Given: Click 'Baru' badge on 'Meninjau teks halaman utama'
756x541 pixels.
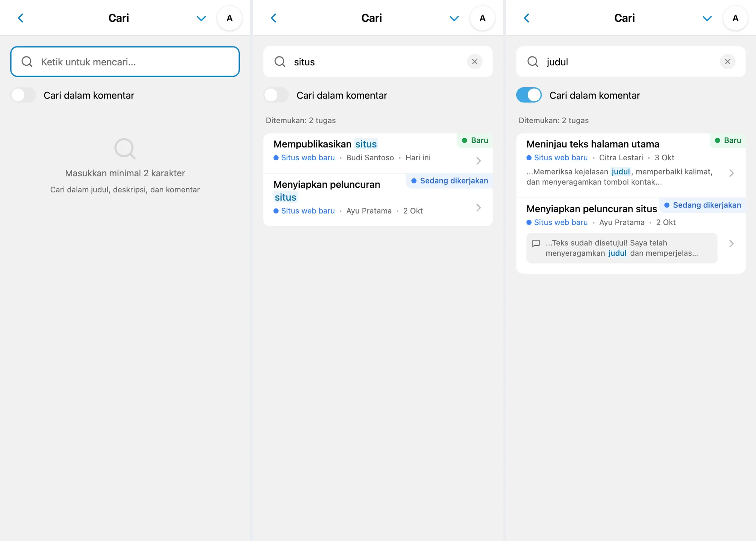Looking at the screenshot, I should 728,140.
